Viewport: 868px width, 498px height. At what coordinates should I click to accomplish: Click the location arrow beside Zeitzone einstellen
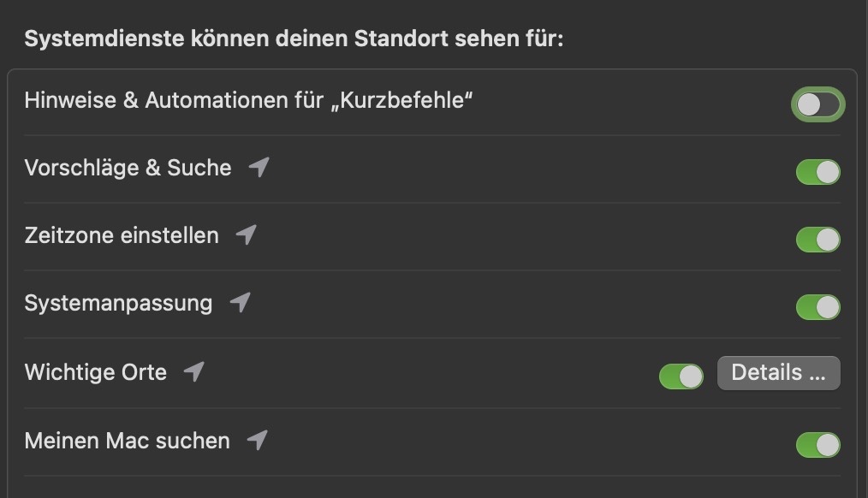click(x=247, y=234)
